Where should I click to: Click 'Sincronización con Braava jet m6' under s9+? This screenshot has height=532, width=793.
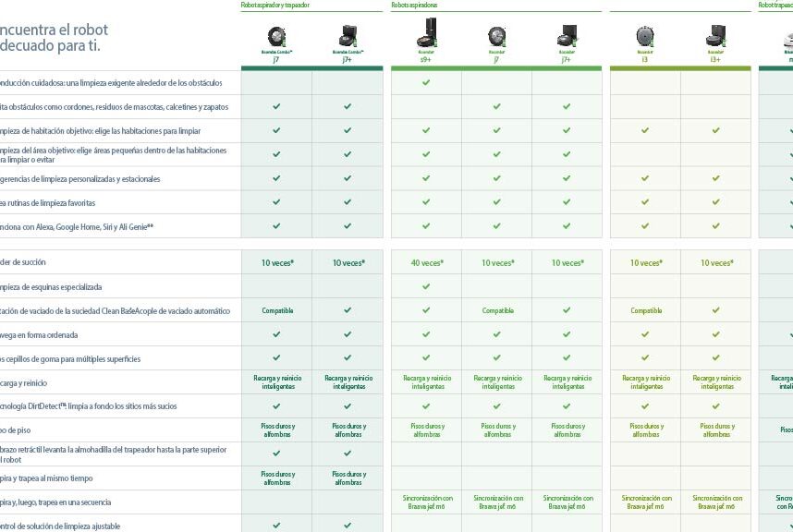click(x=428, y=502)
